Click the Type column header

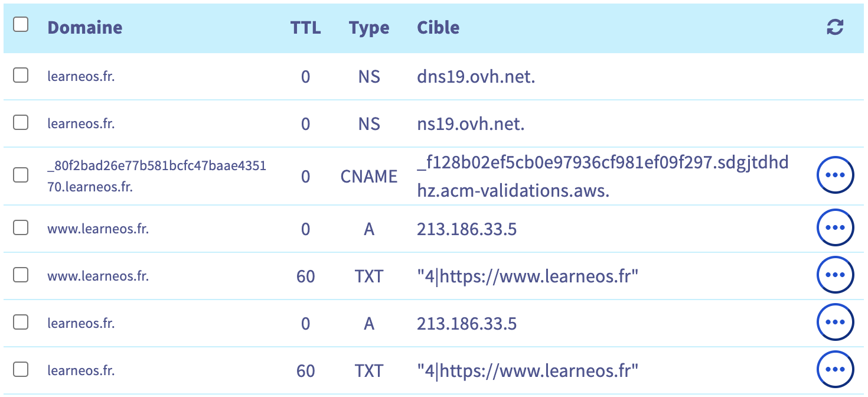click(x=369, y=28)
